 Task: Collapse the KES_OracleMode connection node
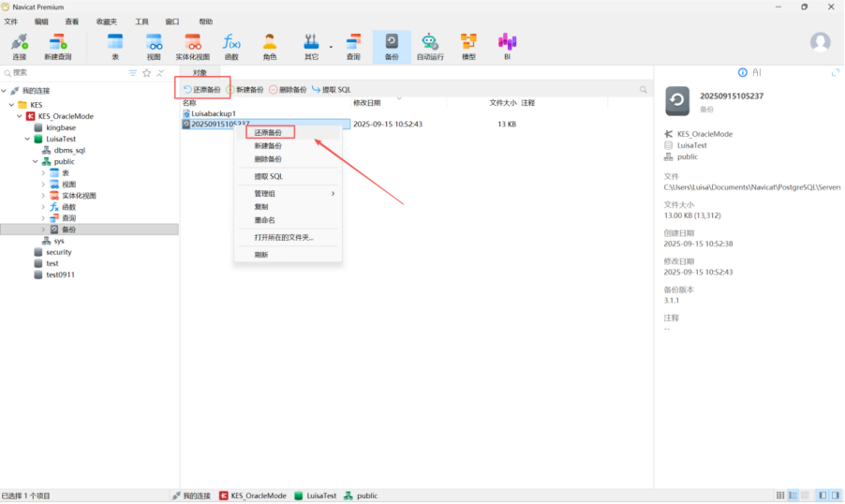click(19, 116)
